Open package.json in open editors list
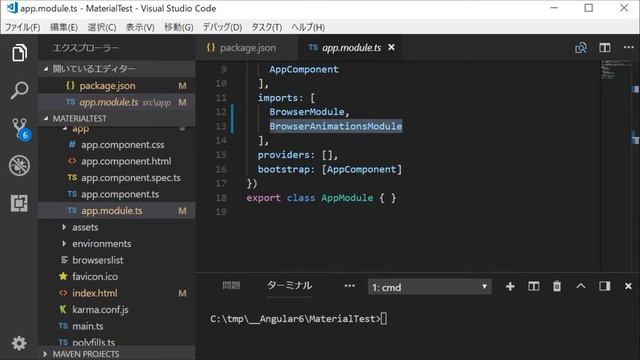 click(x=117, y=86)
